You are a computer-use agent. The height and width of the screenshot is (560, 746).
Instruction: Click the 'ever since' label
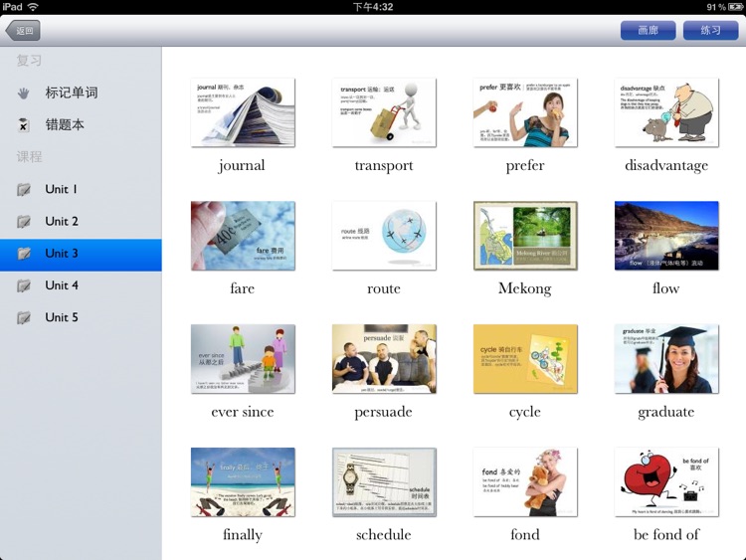[242, 412]
